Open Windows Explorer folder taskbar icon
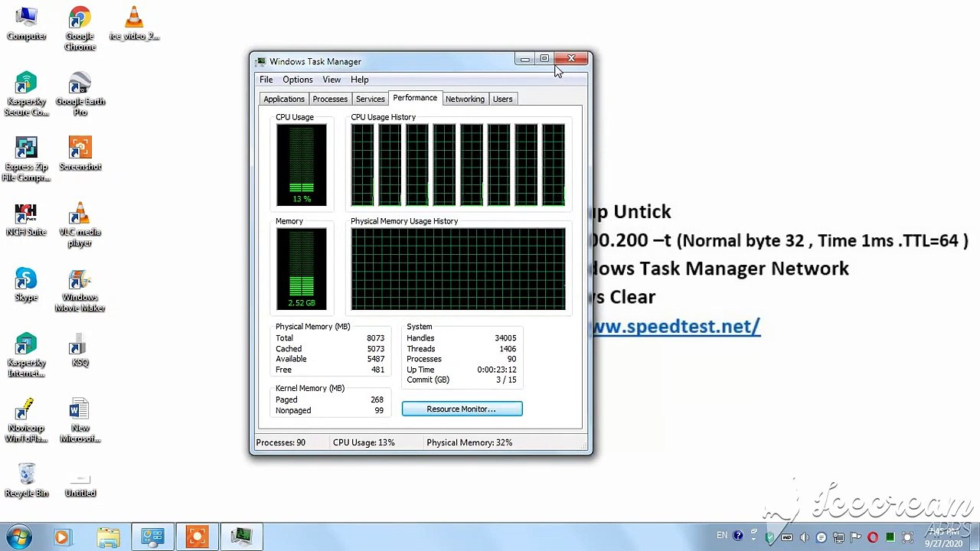Viewport: 980px width, 551px height. click(108, 537)
